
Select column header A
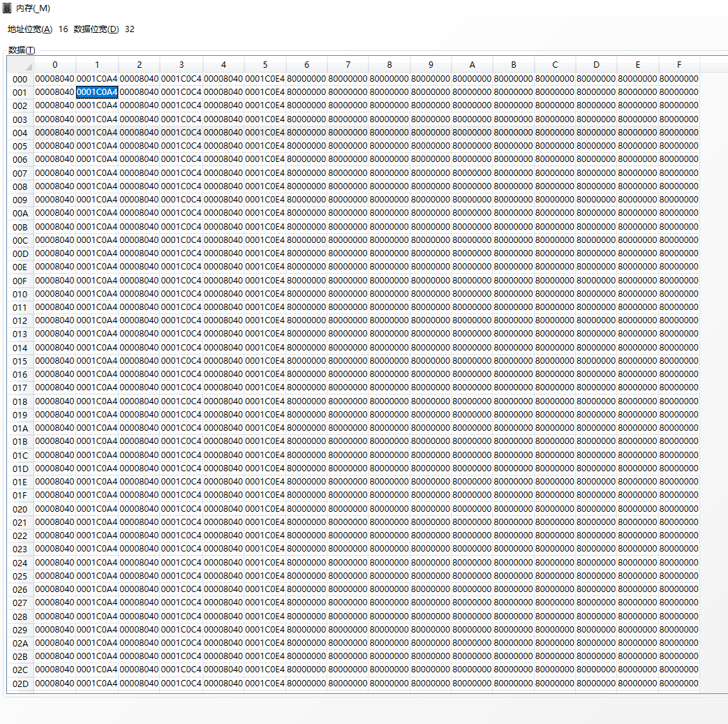[x=472, y=64]
